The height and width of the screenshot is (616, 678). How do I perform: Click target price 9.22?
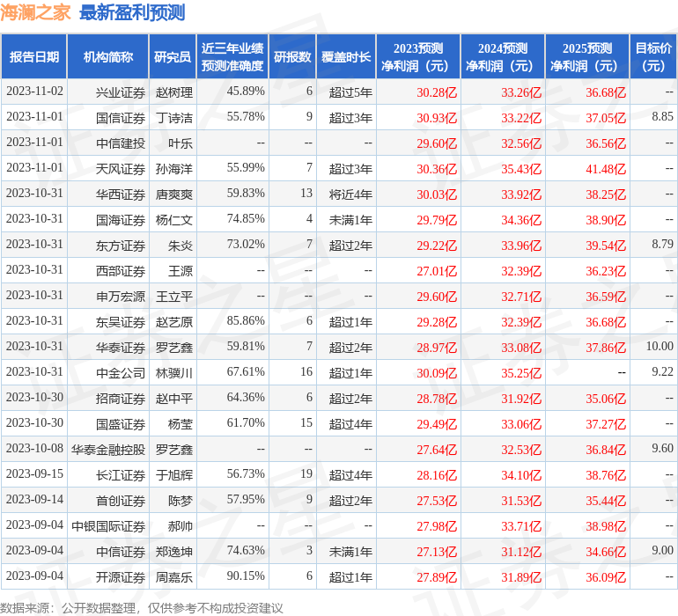tap(662, 371)
